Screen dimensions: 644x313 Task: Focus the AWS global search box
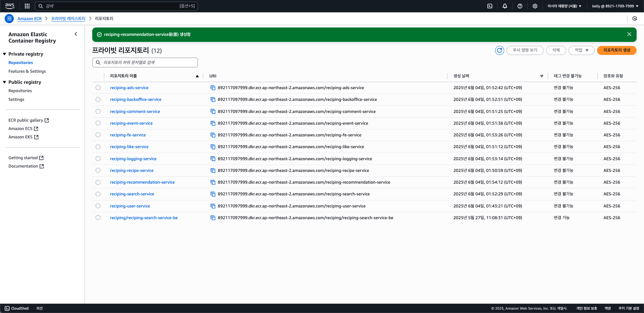[x=116, y=6]
